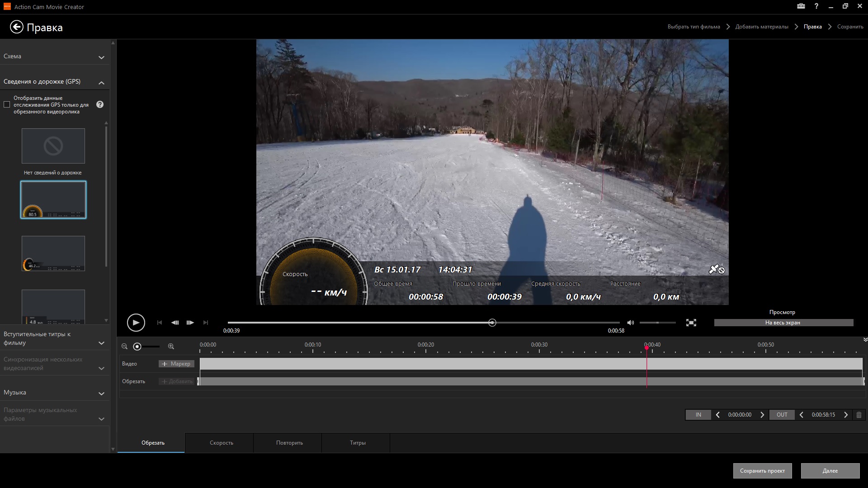The image size is (868, 488).
Task: Click the GPS signal unavailable icon in preview
Action: [x=717, y=270]
